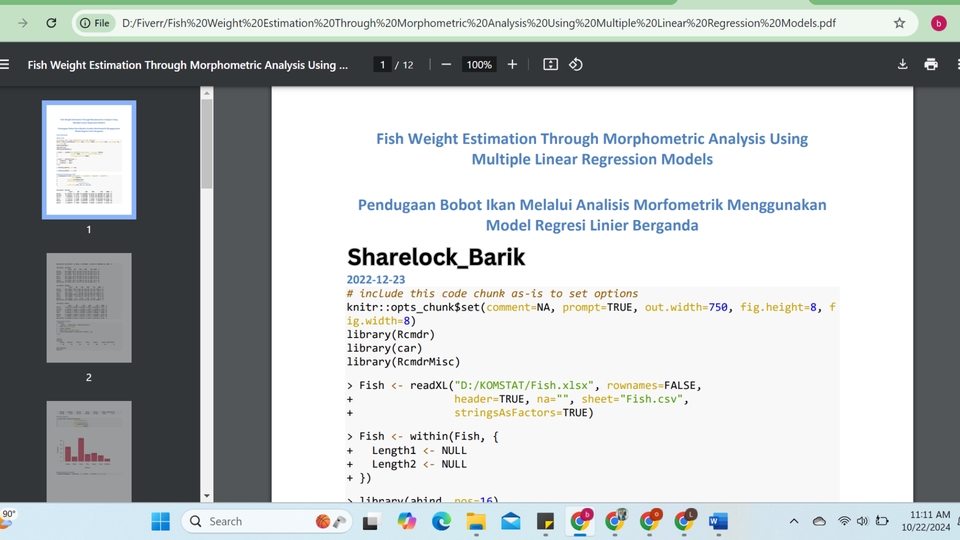
Task: Click the date 2022-12-23
Action: tap(376, 279)
